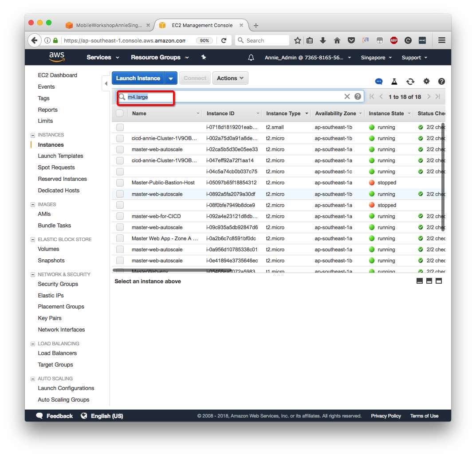
Task: Select checkbox for instance i-02ca5b5d30e05ee33
Action: tap(120, 149)
